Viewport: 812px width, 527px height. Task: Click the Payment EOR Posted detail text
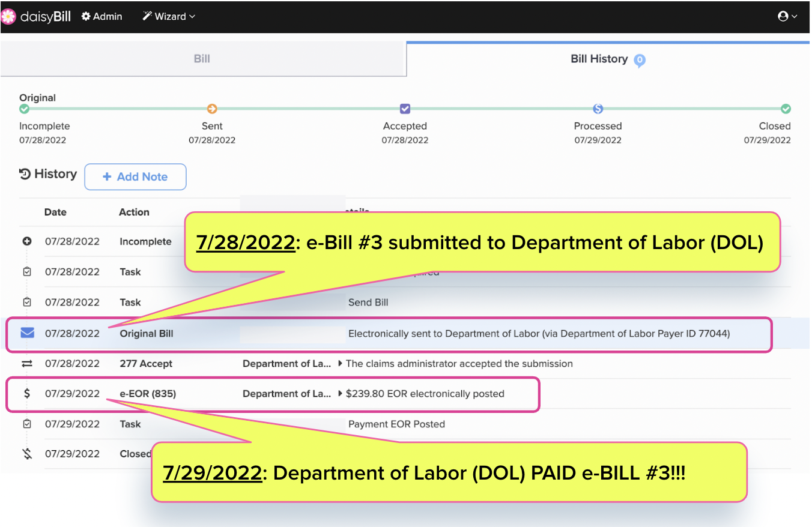pos(396,424)
